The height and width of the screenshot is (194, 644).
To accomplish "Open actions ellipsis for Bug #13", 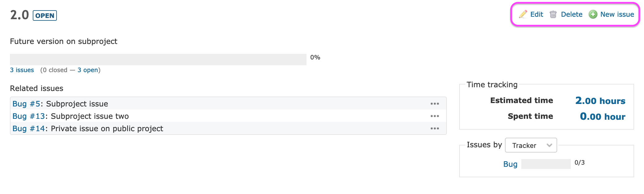I will pyautogui.click(x=435, y=116).
